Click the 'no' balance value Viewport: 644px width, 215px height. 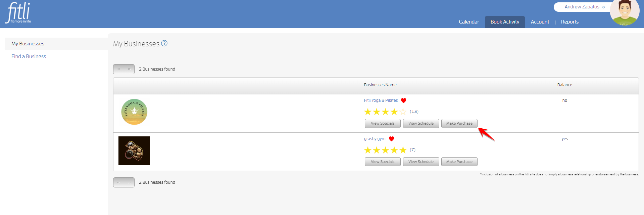pos(565,100)
